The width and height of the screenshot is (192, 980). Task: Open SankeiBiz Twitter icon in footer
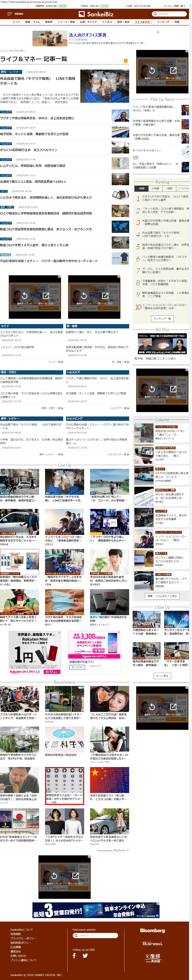tap(85, 955)
